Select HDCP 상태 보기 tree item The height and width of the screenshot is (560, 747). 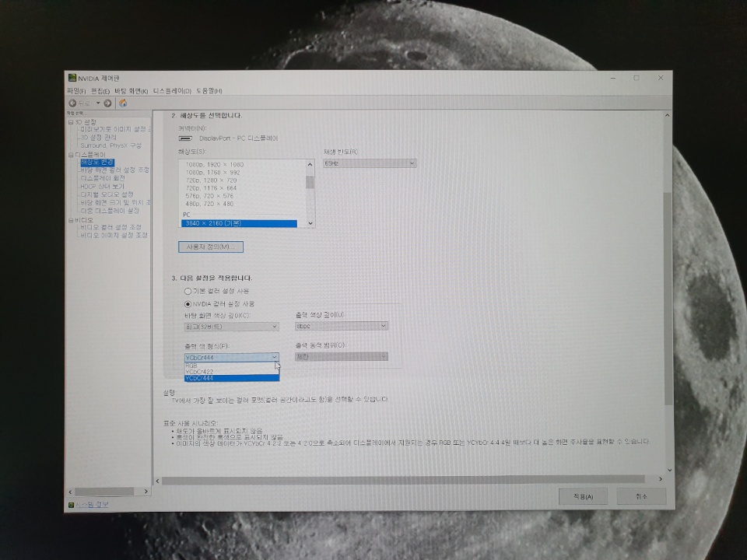tap(102, 186)
